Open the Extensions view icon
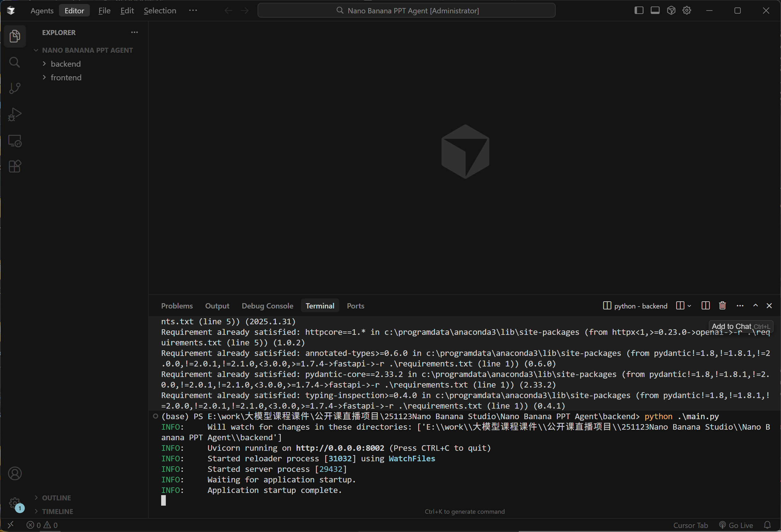This screenshot has height=532, width=781. [15, 166]
